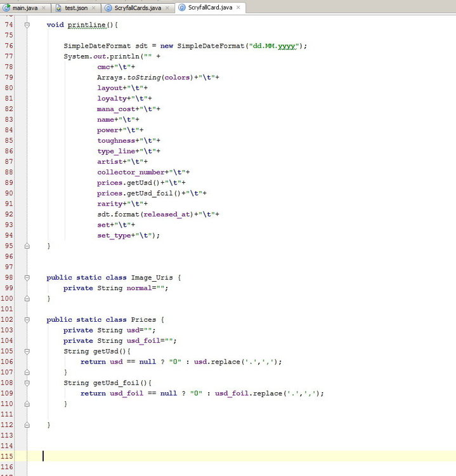The width and height of the screenshot is (456, 476).
Task: Collapse the printline() method fold at line 74
Action: click(x=27, y=25)
